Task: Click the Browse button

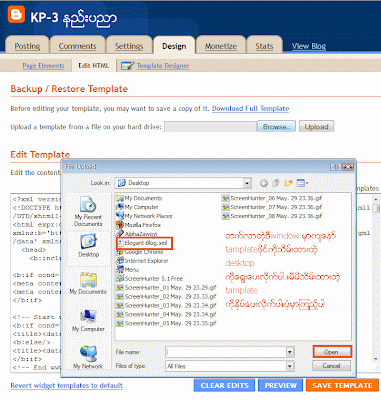Action: click(x=276, y=127)
